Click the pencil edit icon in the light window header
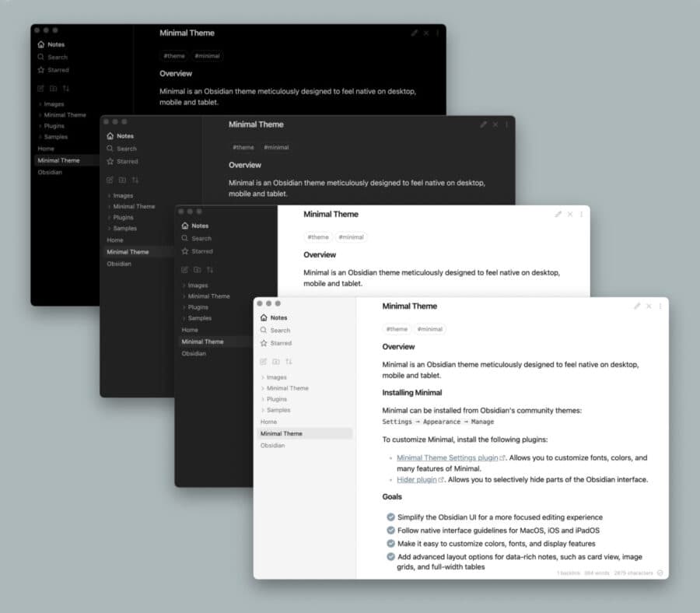700x613 pixels. pos(637,306)
